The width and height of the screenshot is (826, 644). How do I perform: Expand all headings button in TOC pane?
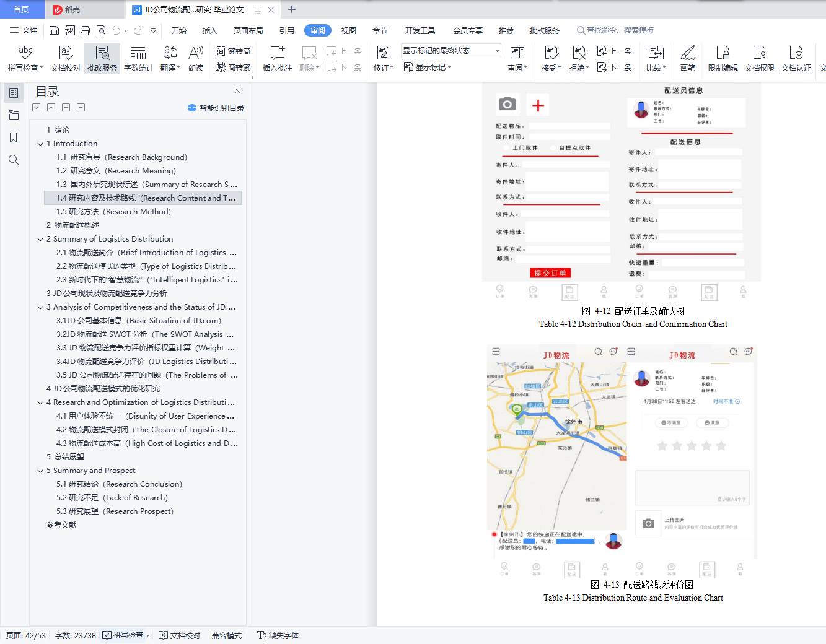click(66, 108)
